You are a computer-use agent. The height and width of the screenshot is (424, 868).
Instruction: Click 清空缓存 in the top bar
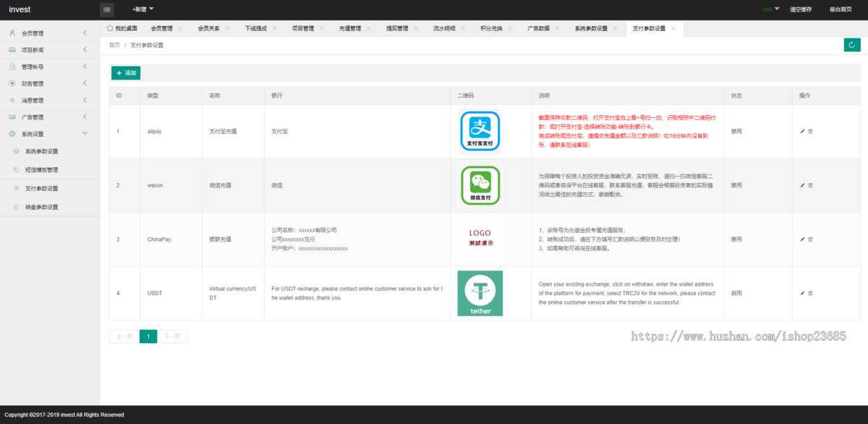pyautogui.click(x=801, y=9)
